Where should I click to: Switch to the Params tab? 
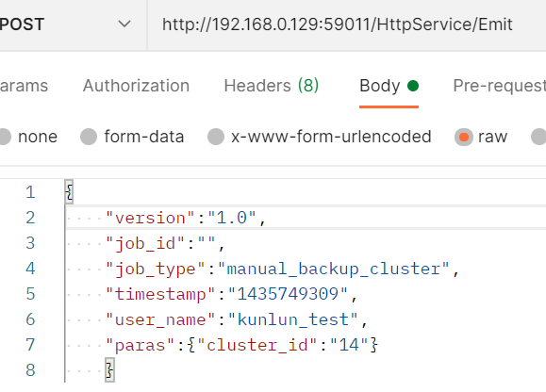tap(24, 86)
